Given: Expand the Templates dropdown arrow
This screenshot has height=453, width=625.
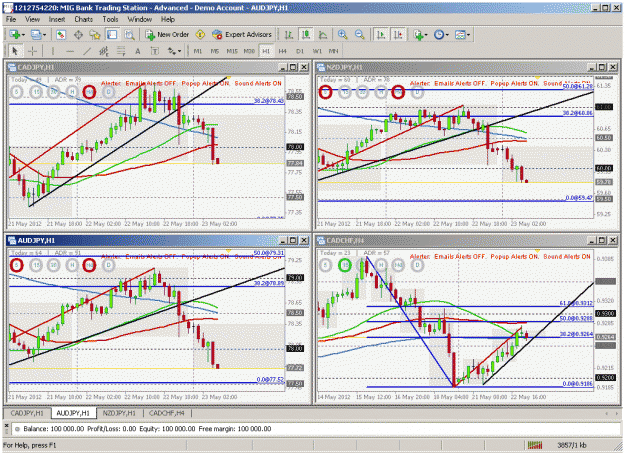Looking at the screenshot, I should (x=468, y=35).
